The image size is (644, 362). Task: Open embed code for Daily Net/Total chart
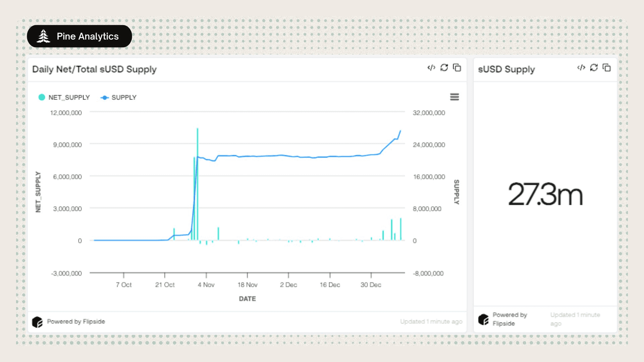click(x=431, y=68)
